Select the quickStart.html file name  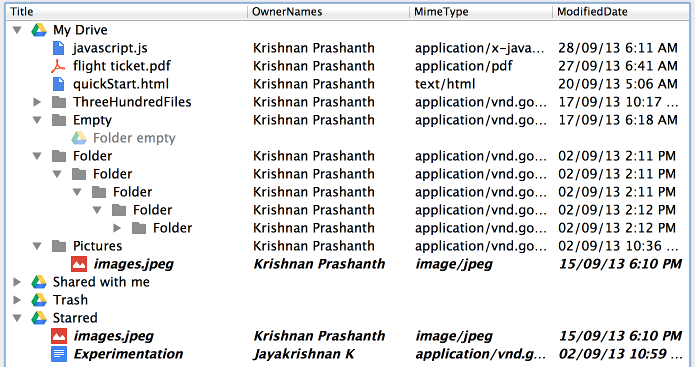click(x=121, y=84)
